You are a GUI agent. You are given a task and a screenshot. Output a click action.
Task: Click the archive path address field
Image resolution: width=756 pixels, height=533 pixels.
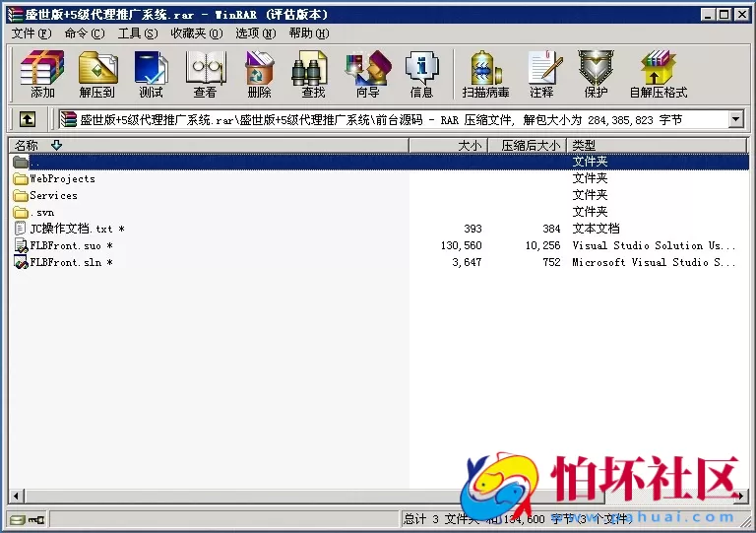401,119
